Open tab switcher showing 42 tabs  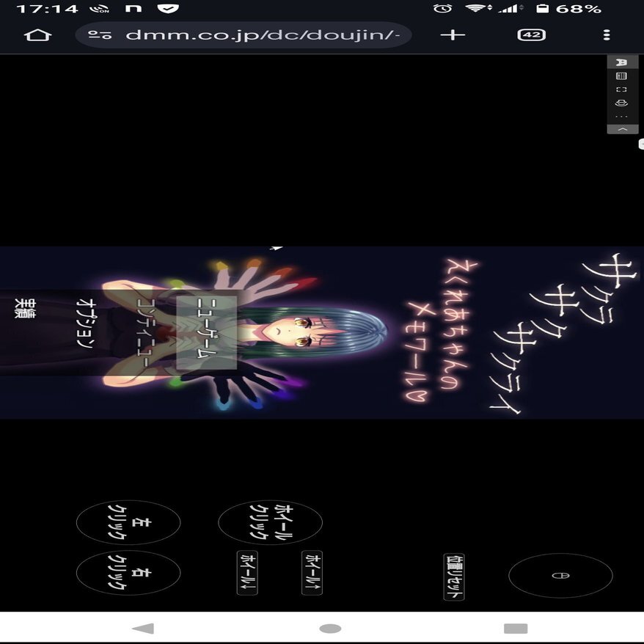(x=532, y=35)
